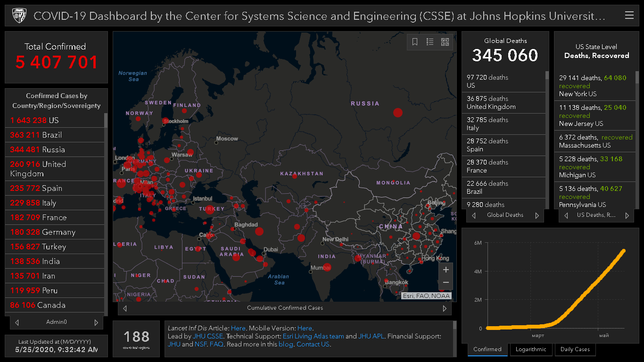This screenshot has height=362, width=644.
Task: Zoom out on the map
Action: (446, 283)
